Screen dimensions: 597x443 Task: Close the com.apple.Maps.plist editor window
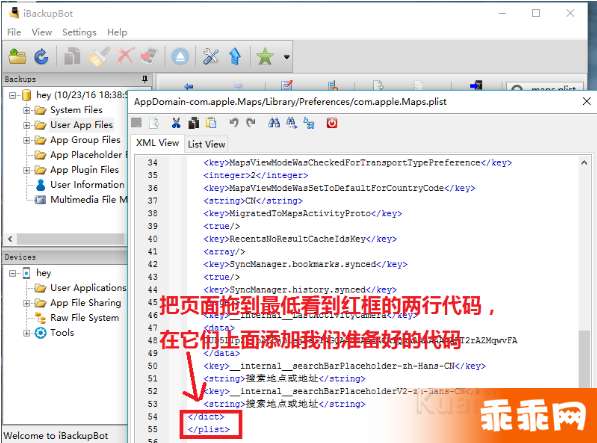(x=587, y=101)
